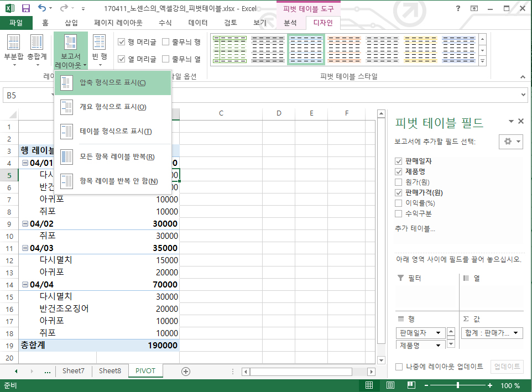This screenshot has height=392, width=532.
Task: Switch to the Sheet8 tab
Action: [x=109, y=371]
